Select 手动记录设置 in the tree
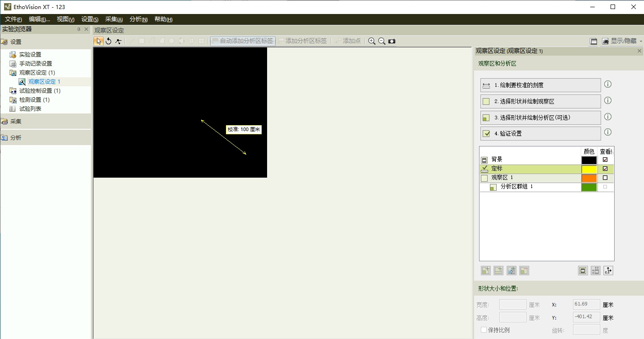 [x=36, y=64]
